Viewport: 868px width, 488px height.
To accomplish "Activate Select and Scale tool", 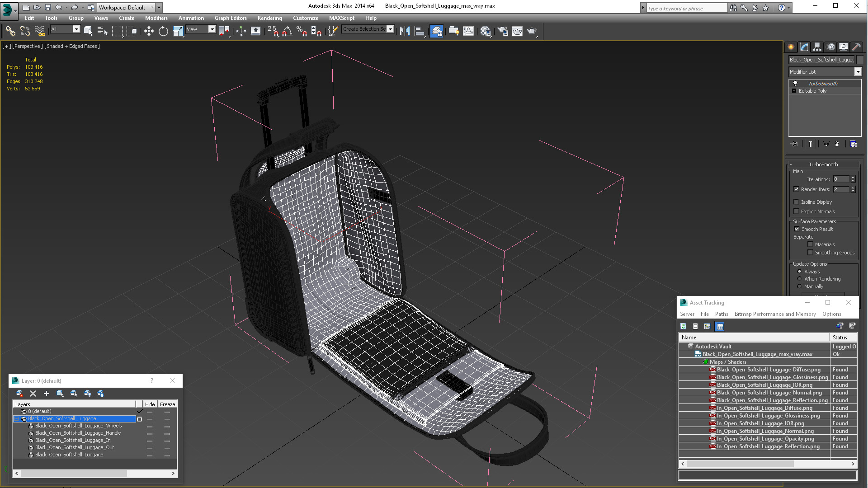I will [178, 31].
